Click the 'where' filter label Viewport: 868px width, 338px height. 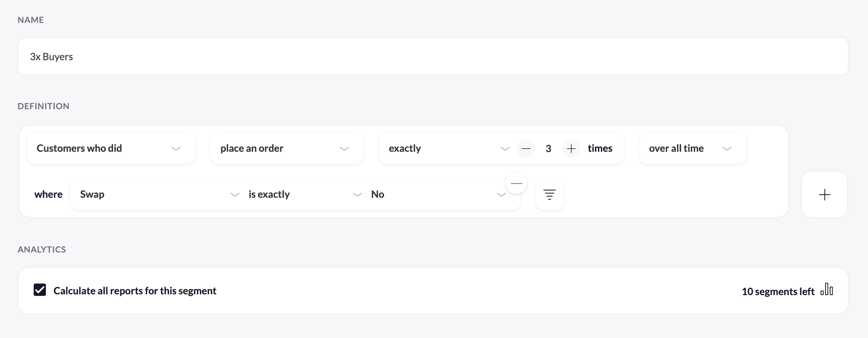click(x=48, y=194)
